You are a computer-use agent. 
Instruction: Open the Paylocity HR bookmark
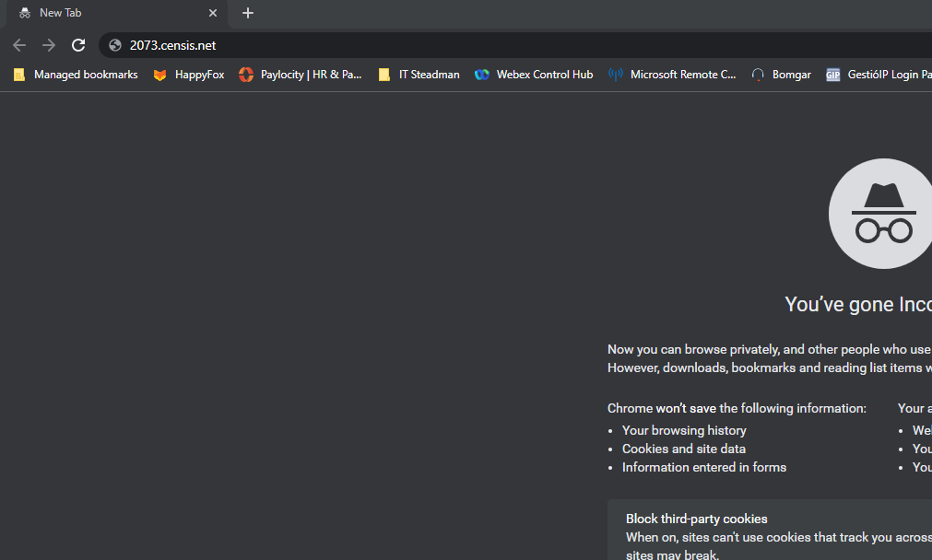tap(301, 75)
